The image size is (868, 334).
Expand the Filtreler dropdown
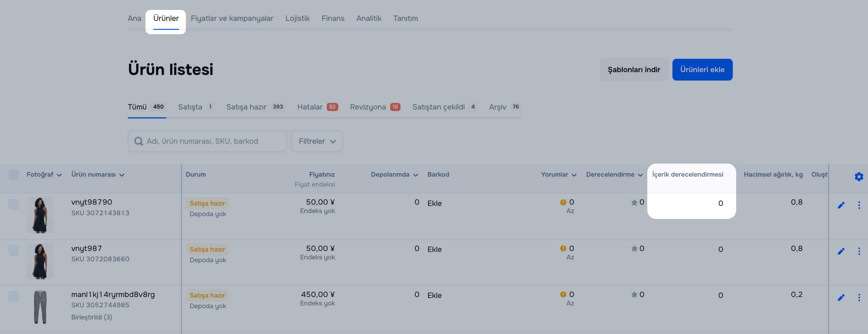pos(317,141)
